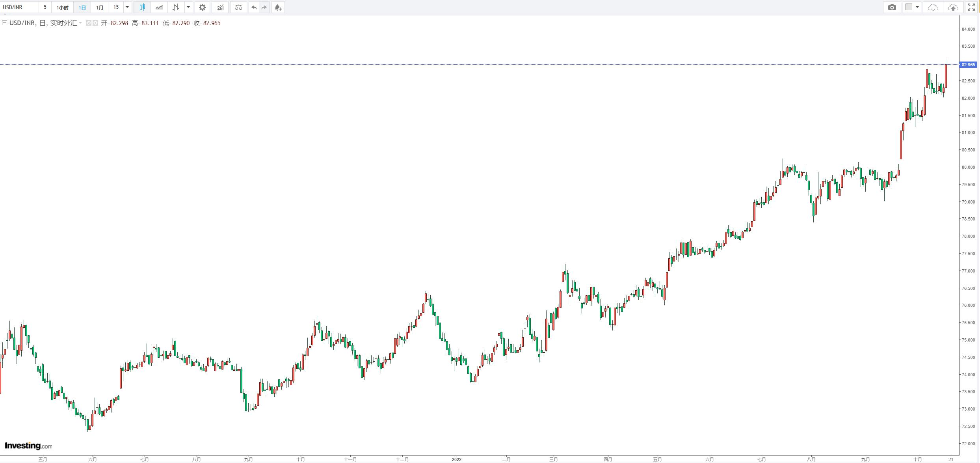Expand chart style options arrow
Viewport: 980px width, 463px height.
(x=188, y=7)
